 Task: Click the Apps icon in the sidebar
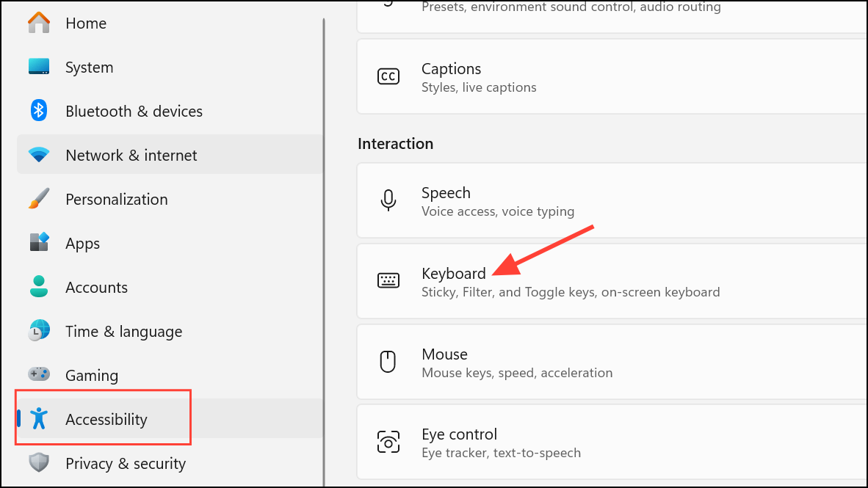(x=38, y=243)
